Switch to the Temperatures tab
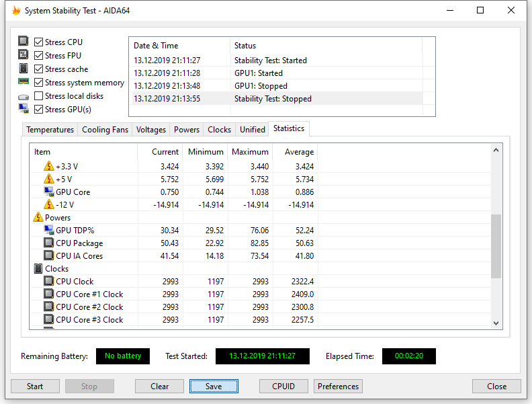532x404 pixels. (50, 130)
